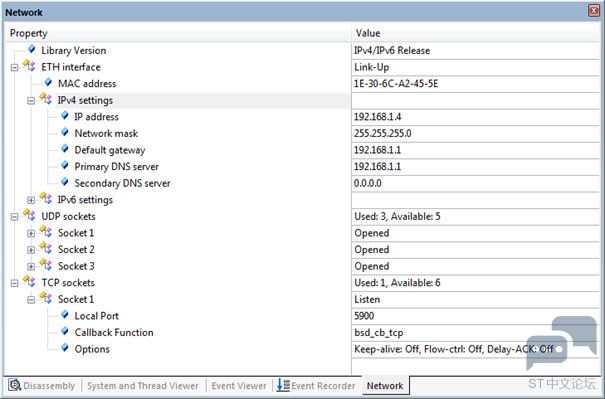
Task: Click the Options item icon
Action: pyautogui.click(x=65, y=348)
